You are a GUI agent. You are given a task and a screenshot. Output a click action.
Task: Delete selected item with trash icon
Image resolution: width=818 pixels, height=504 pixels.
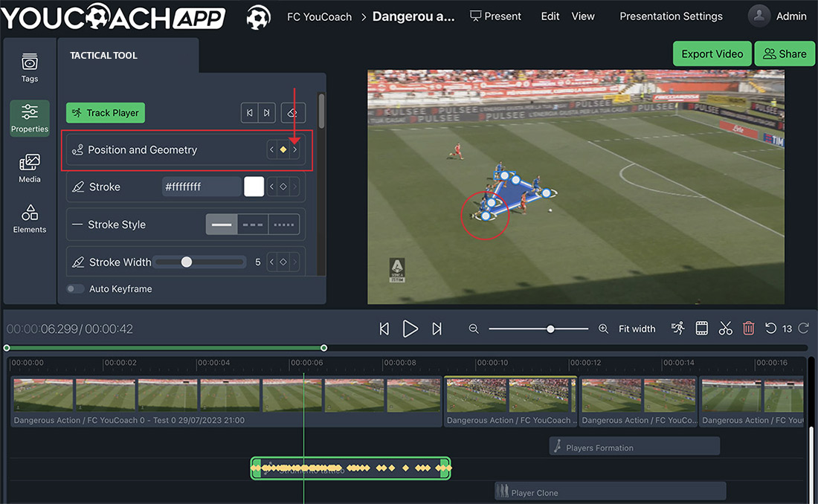point(749,328)
